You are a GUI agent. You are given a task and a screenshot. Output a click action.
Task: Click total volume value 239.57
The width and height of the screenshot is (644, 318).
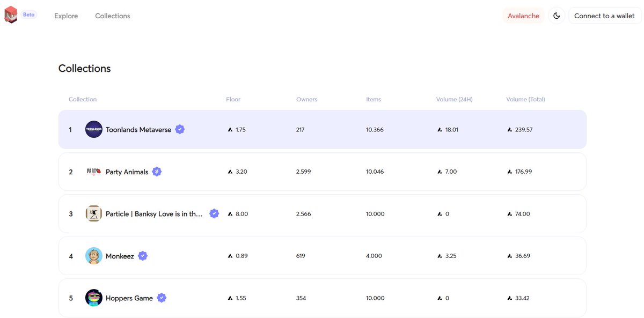(524, 130)
